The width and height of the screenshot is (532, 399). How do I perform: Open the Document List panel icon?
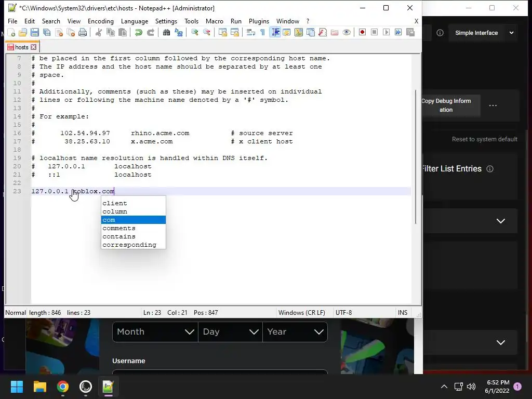pos(311,33)
